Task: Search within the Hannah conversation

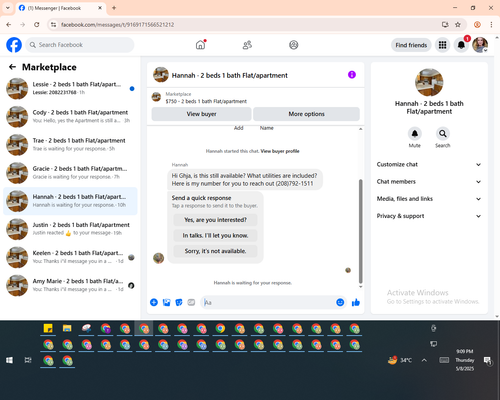Action: click(442, 134)
